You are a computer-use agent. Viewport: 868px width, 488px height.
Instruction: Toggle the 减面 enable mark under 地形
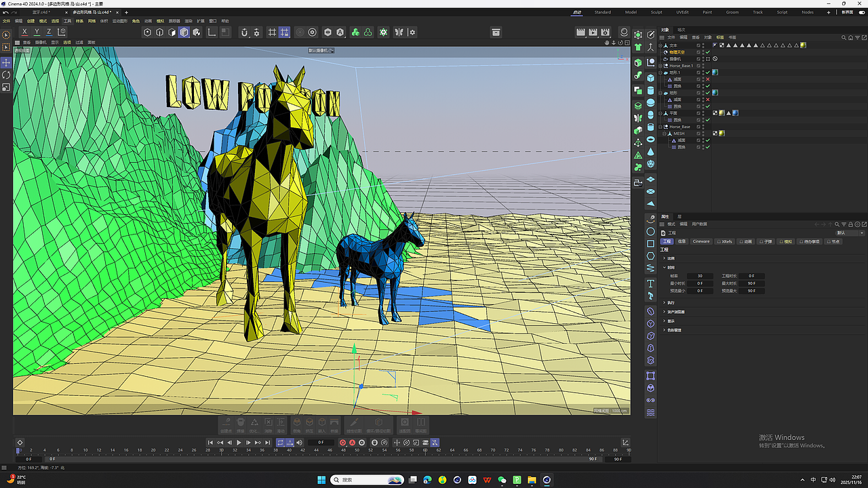pyautogui.click(x=708, y=100)
